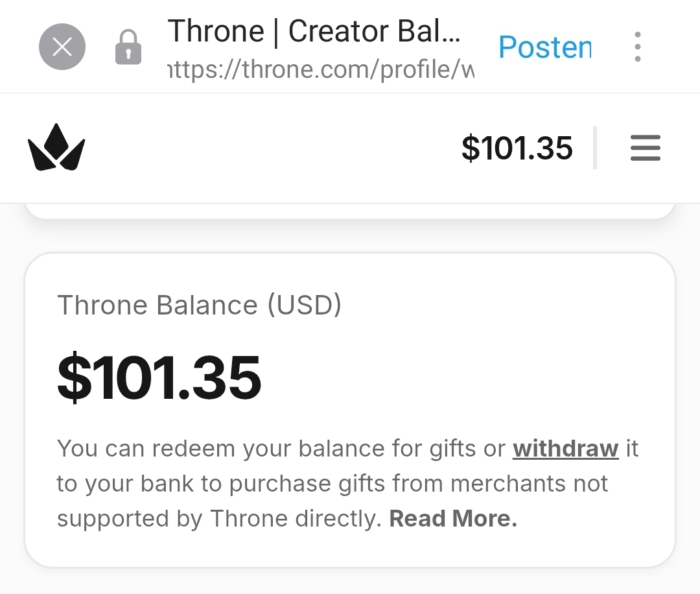Tap the vertical divider beside header balance
700x594 pixels.
click(x=595, y=148)
